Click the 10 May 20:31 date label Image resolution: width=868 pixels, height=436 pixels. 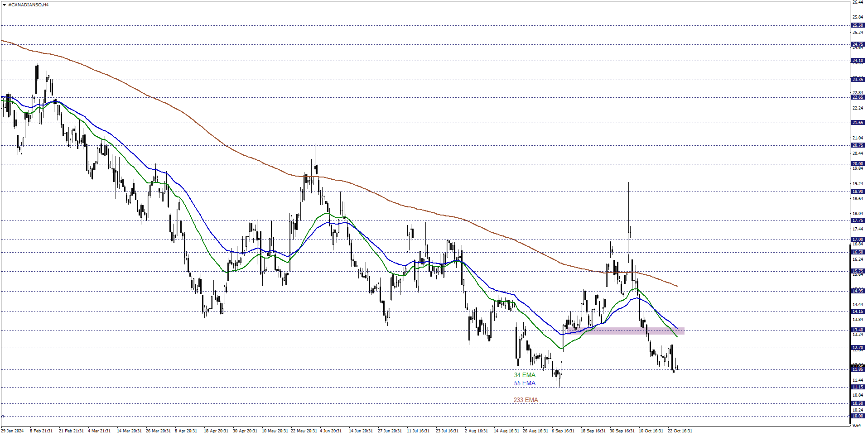[275, 431]
